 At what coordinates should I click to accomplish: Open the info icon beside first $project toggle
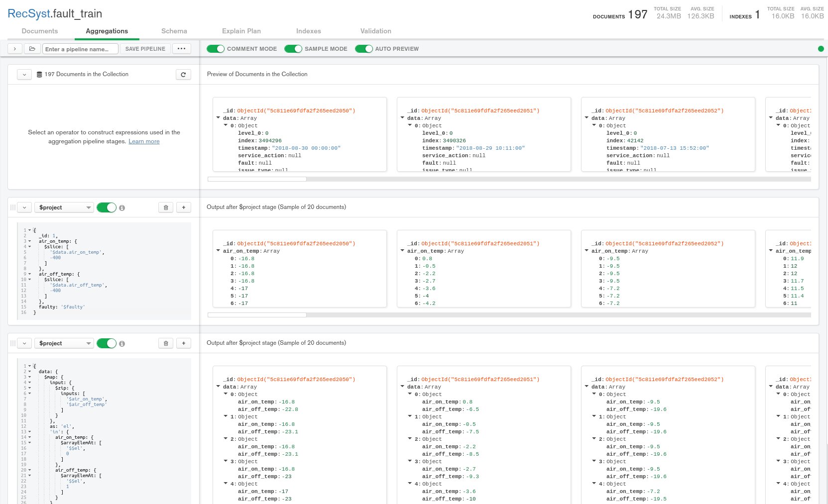(x=122, y=208)
